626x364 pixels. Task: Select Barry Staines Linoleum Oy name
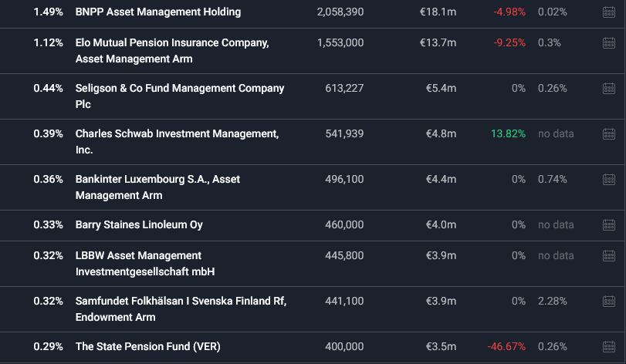tap(139, 224)
